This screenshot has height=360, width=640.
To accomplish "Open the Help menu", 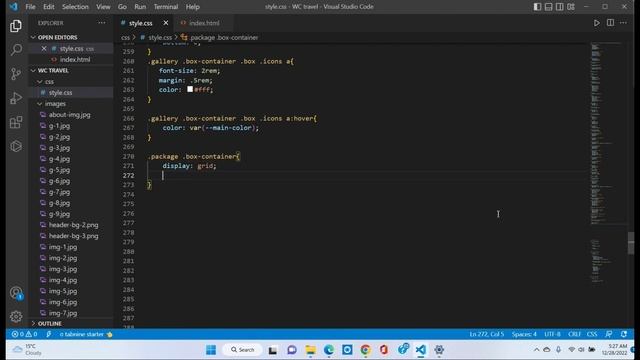I will pyautogui.click(x=192, y=7).
